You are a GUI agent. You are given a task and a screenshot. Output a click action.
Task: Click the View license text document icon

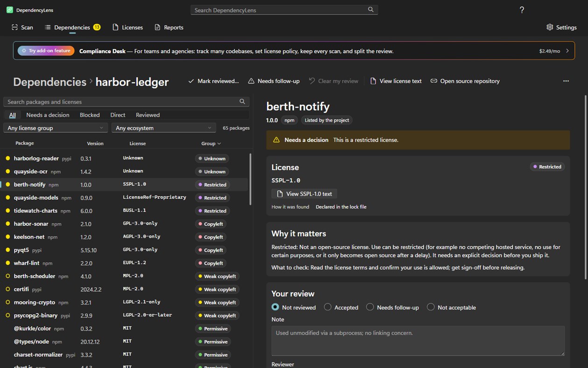click(x=373, y=81)
